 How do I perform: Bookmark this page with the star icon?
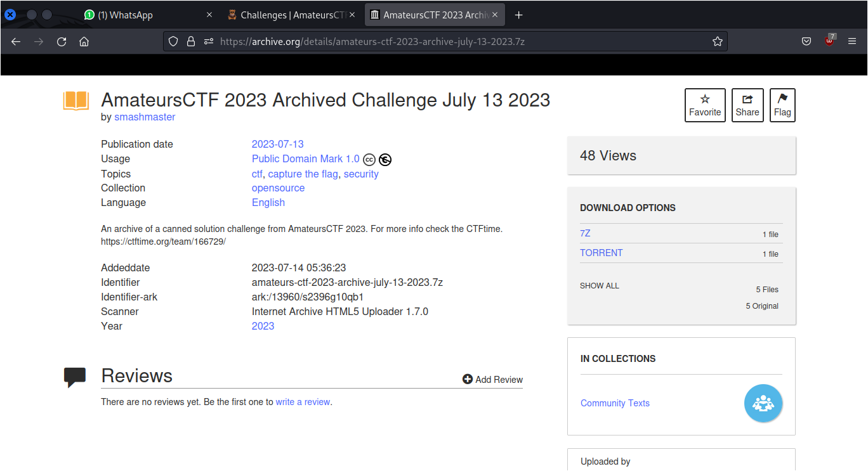(x=718, y=42)
